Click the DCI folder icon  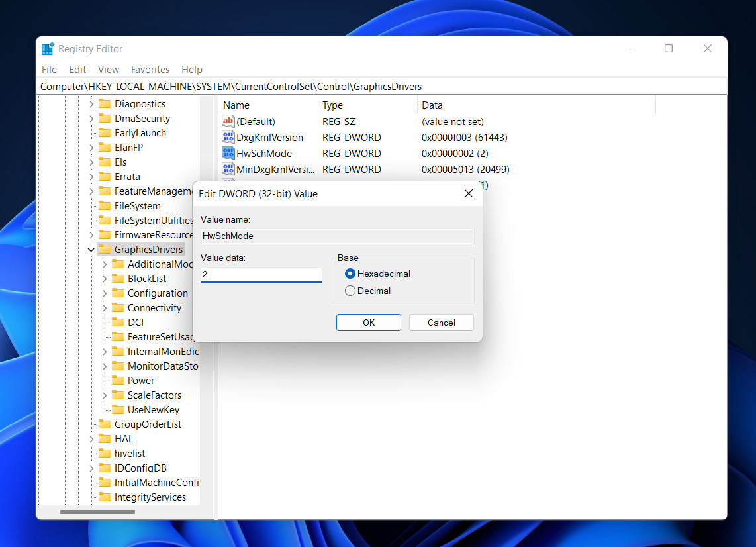[x=118, y=322]
